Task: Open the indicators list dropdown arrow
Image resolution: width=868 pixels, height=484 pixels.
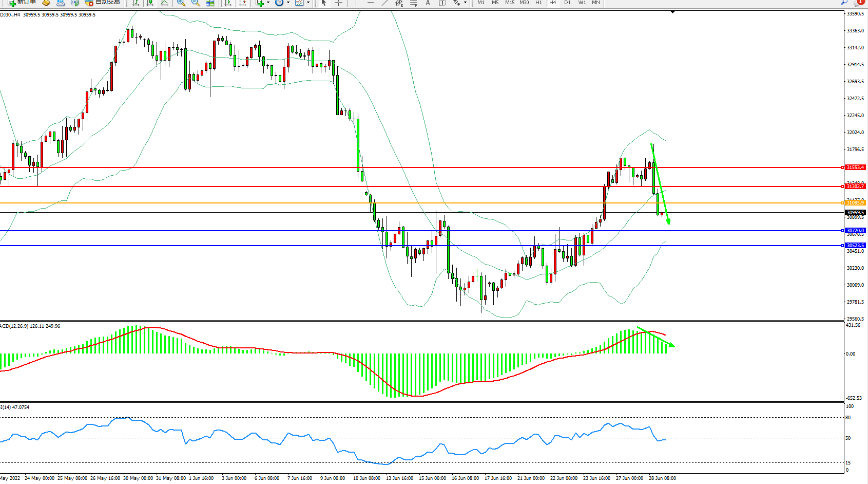Action: (x=268, y=3)
